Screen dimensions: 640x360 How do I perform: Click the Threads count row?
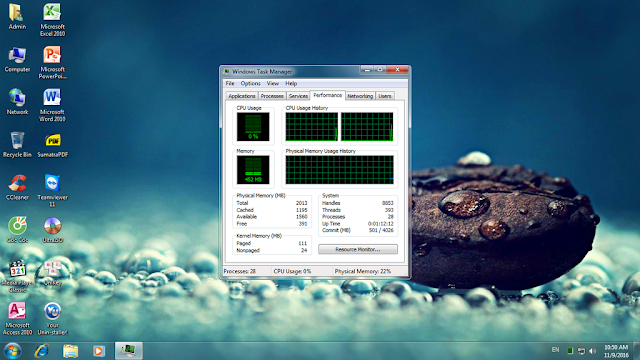click(358, 210)
